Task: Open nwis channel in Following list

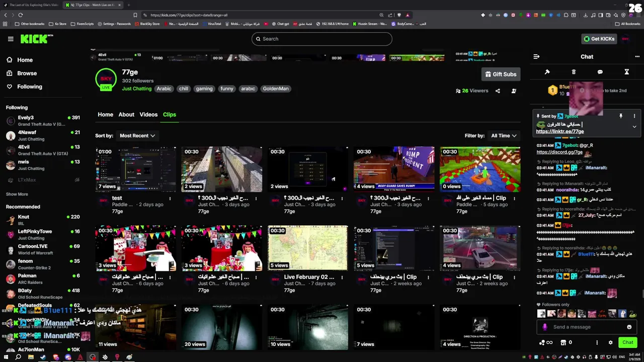Action: [x=43, y=165]
